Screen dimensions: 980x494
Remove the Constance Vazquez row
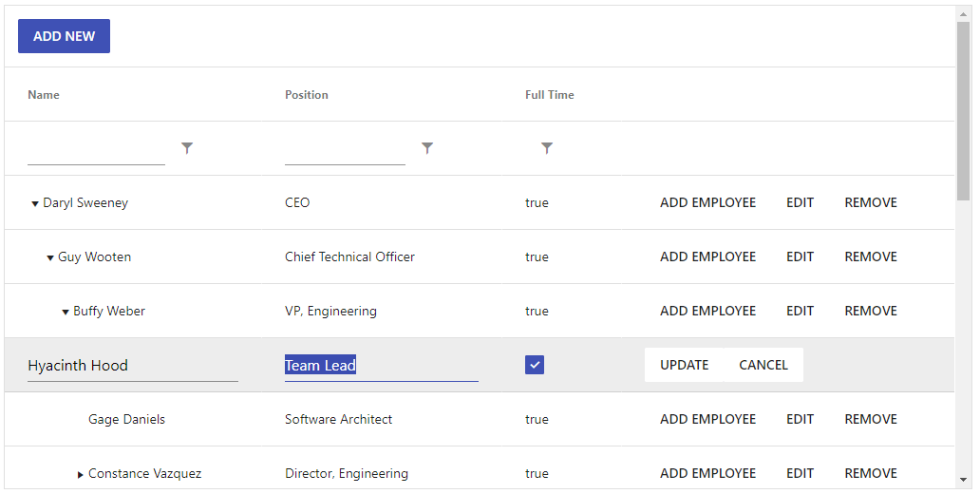871,473
